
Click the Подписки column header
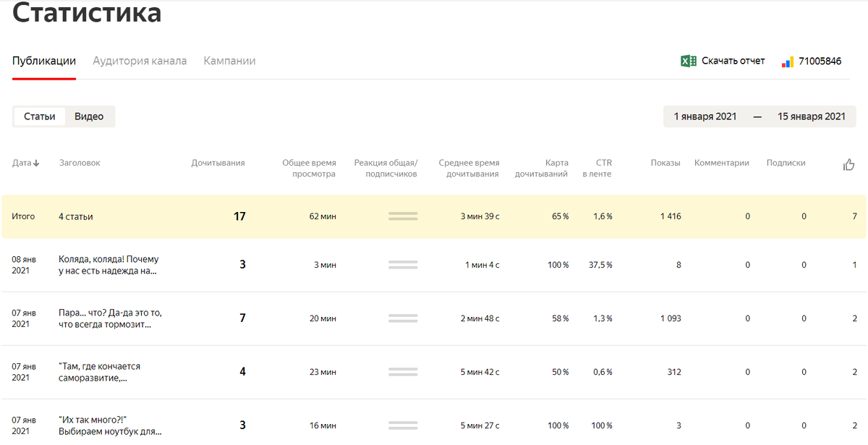coord(786,163)
